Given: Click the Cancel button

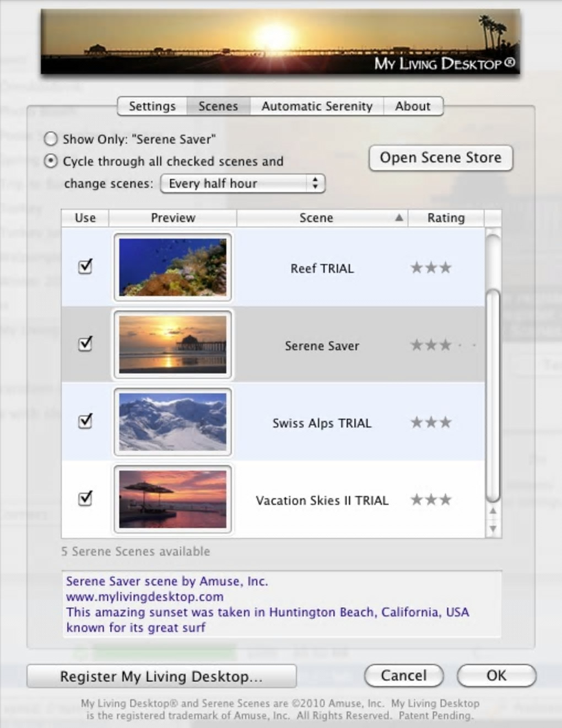Looking at the screenshot, I should pos(404,676).
